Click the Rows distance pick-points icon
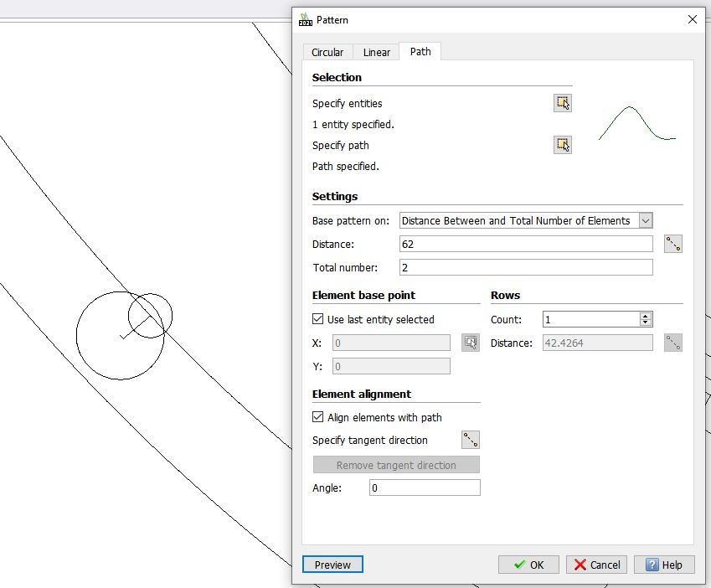Image resolution: width=711 pixels, height=588 pixels. click(673, 343)
